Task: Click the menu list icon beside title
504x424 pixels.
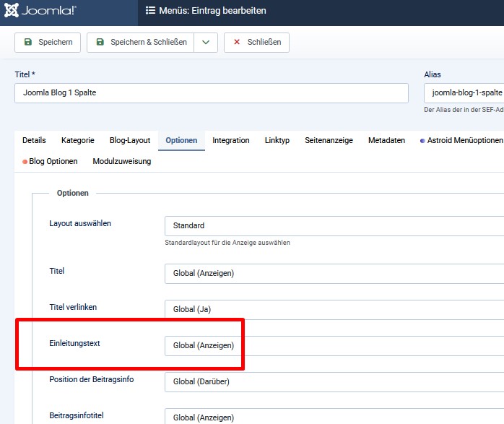Action: tap(150, 10)
